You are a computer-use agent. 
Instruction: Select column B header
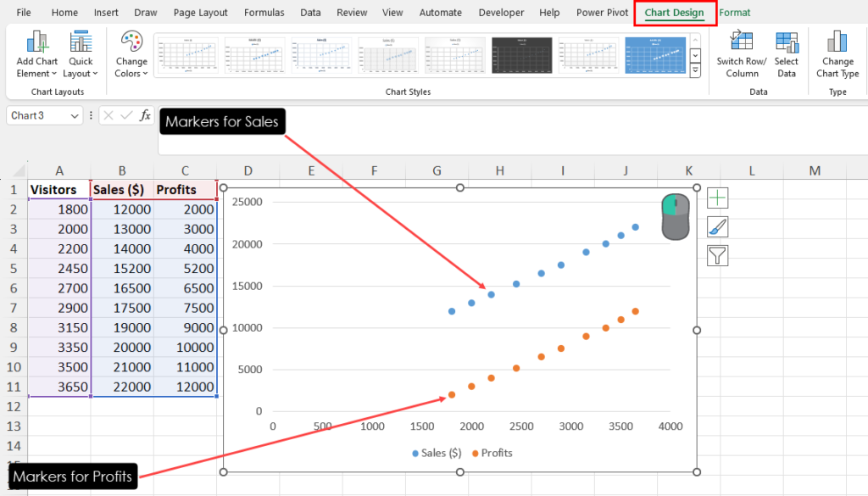122,170
